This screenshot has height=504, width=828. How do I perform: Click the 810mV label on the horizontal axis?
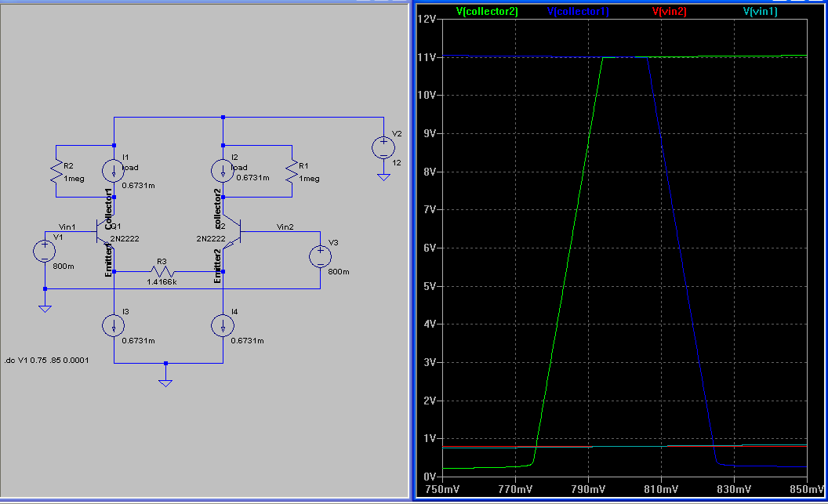pos(661,489)
